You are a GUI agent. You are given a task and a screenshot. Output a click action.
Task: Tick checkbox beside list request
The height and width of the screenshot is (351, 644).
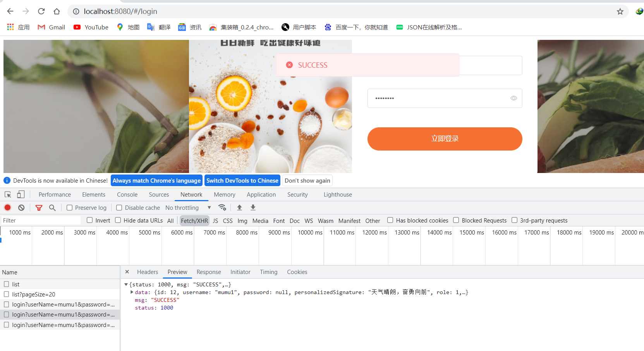[7, 284]
